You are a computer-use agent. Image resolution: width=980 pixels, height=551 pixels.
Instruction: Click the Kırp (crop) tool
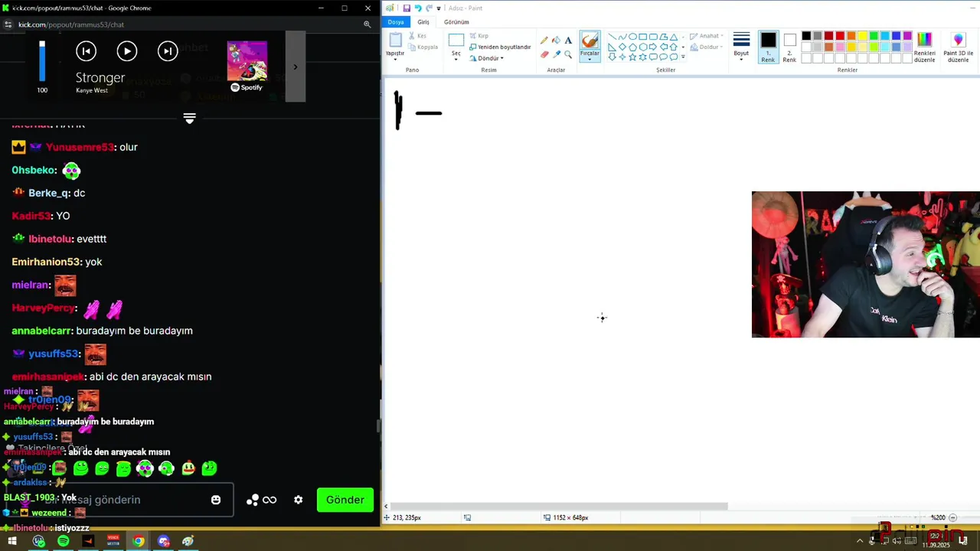[479, 36]
